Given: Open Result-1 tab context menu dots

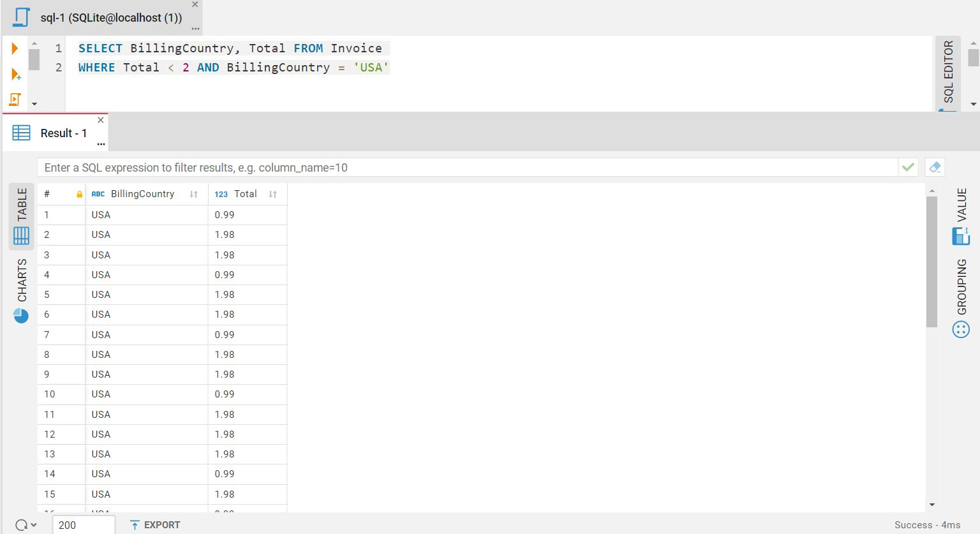Looking at the screenshot, I should pos(101,144).
